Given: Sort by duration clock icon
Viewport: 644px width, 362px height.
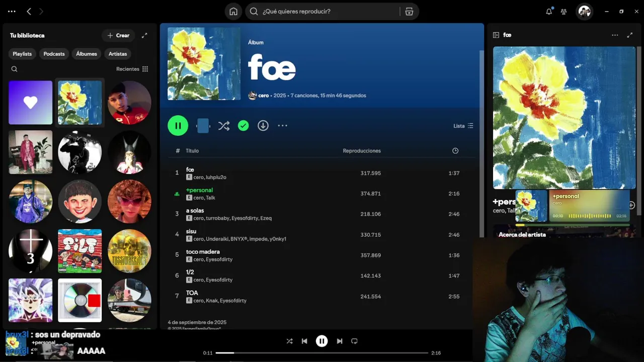Looking at the screenshot, I should [455, 151].
